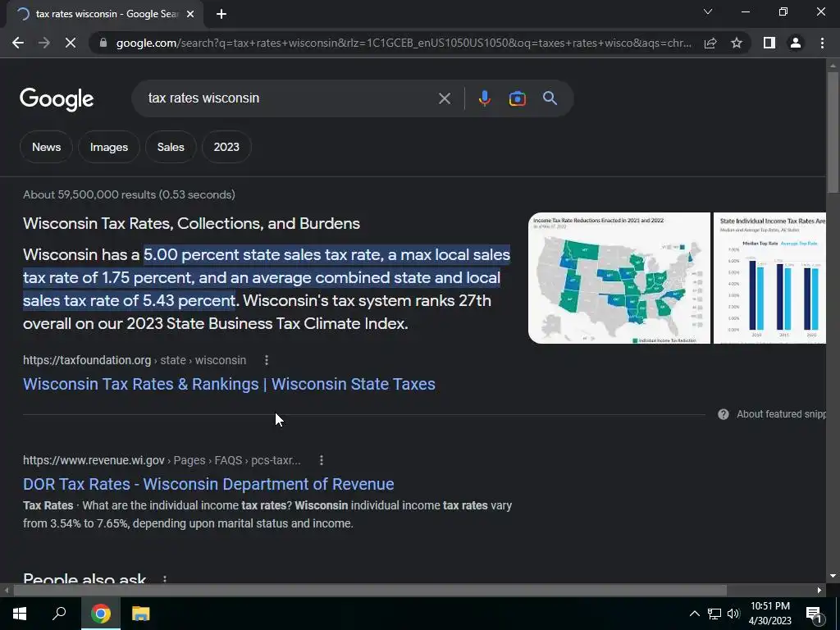Open the Chrome side panel

pos(769,43)
